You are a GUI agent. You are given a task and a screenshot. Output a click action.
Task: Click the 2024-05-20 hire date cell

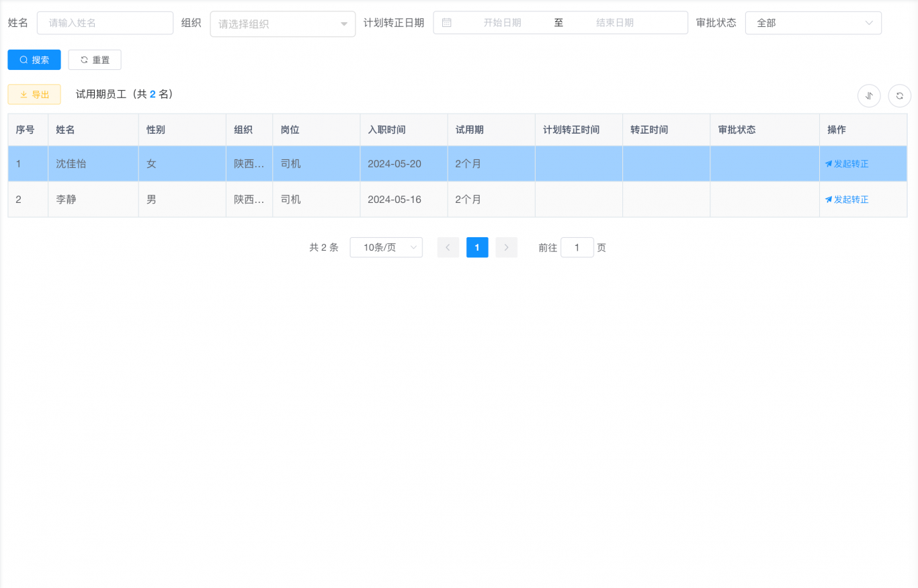(404, 163)
